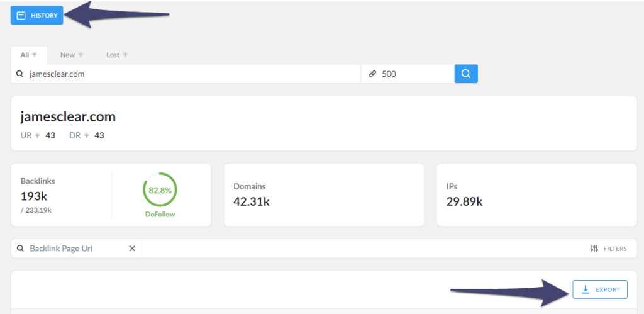Open the History button
This screenshot has height=314, width=644.
coord(37,15)
